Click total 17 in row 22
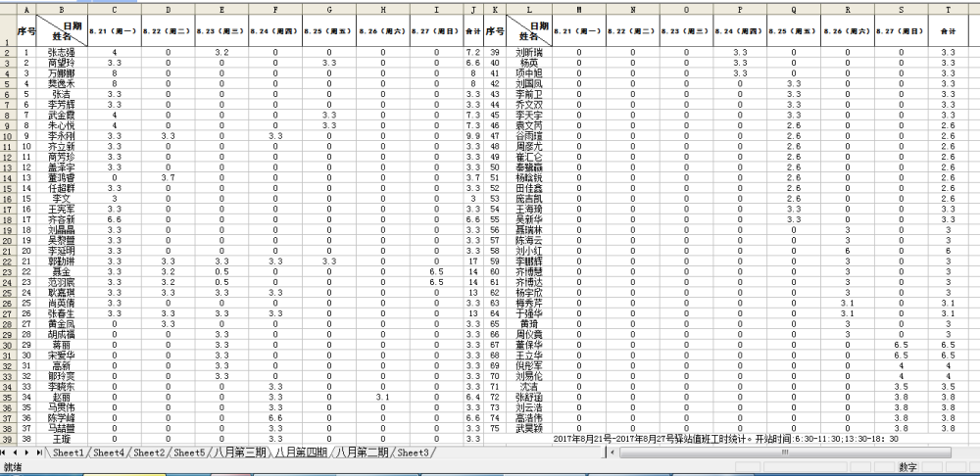980x476 pixels. click(x=473, y=262)
